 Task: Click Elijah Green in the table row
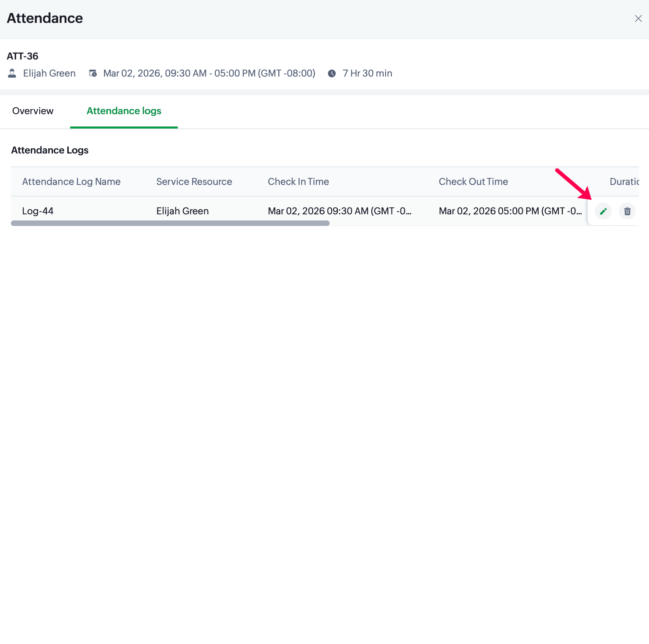coord(183,211)
